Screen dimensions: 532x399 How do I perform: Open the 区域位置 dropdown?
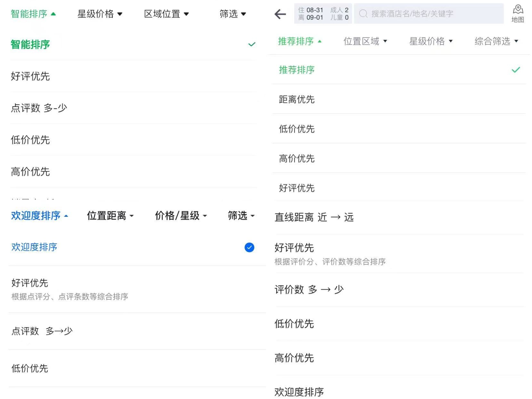point(166,14)
